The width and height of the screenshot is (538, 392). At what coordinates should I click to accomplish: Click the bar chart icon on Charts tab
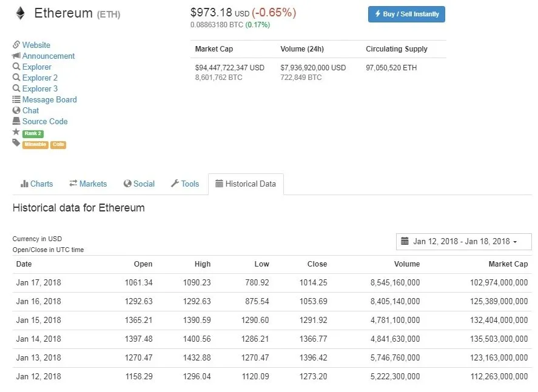(x=24, y=184)
